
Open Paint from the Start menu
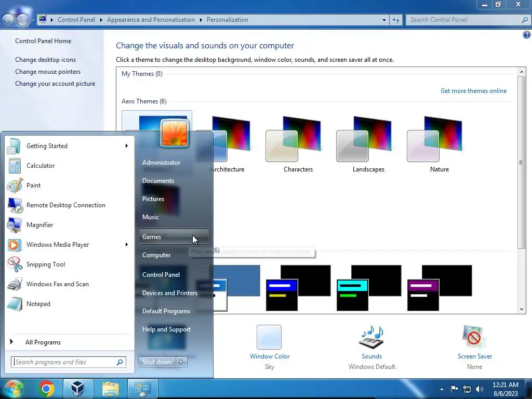(70, 185)
